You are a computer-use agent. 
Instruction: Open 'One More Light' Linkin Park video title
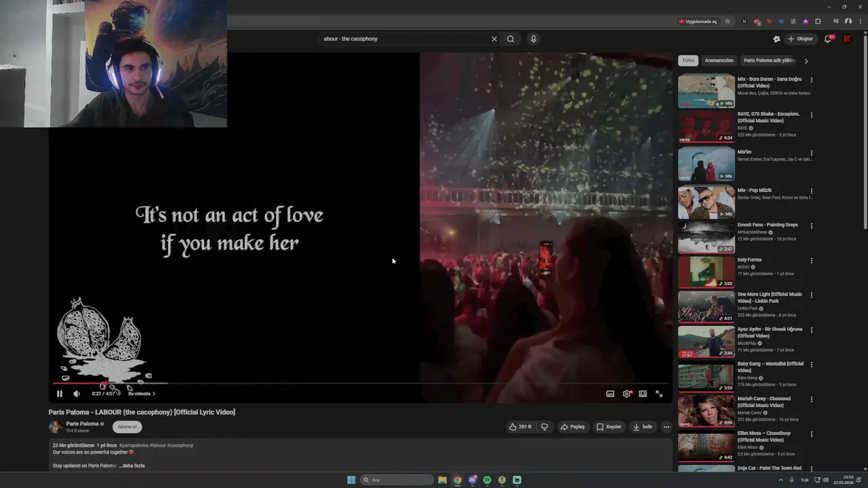[770, 298]
